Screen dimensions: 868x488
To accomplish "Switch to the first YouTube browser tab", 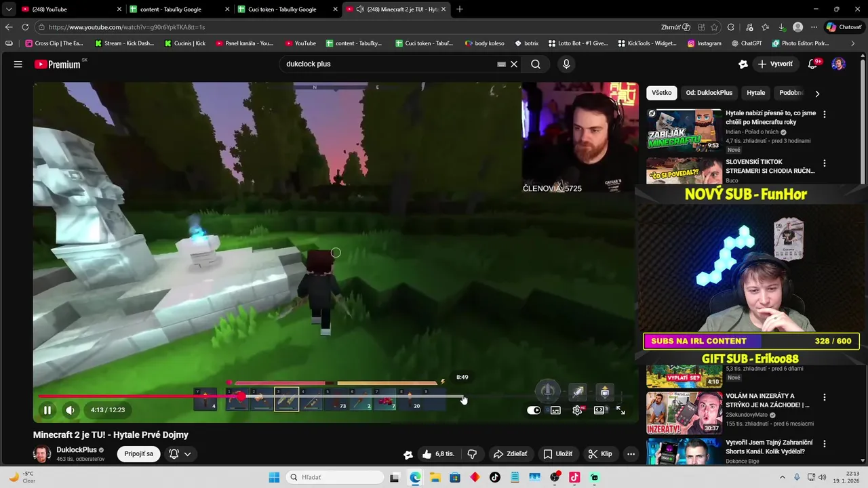I will [x=71, y=9].
